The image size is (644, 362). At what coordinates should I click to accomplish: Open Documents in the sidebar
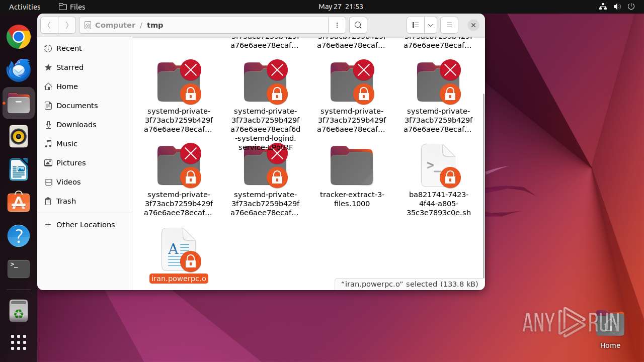tap(85, 106)
